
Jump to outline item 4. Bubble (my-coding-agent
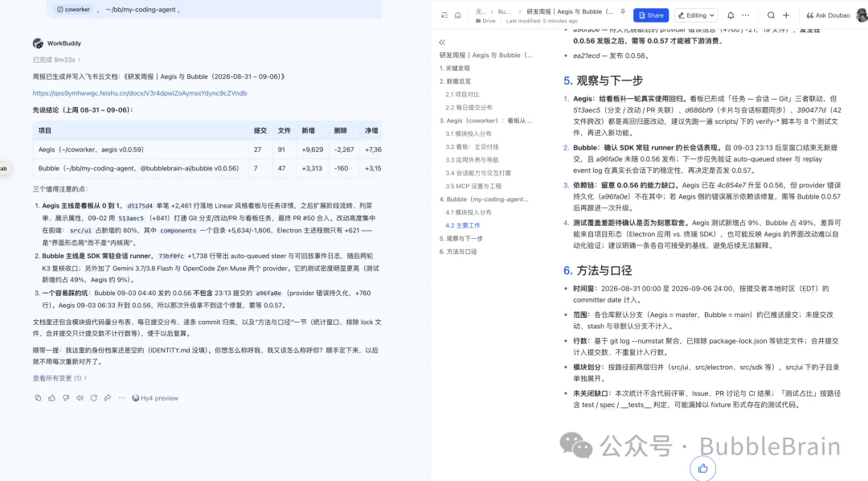[x=485, y=199]
